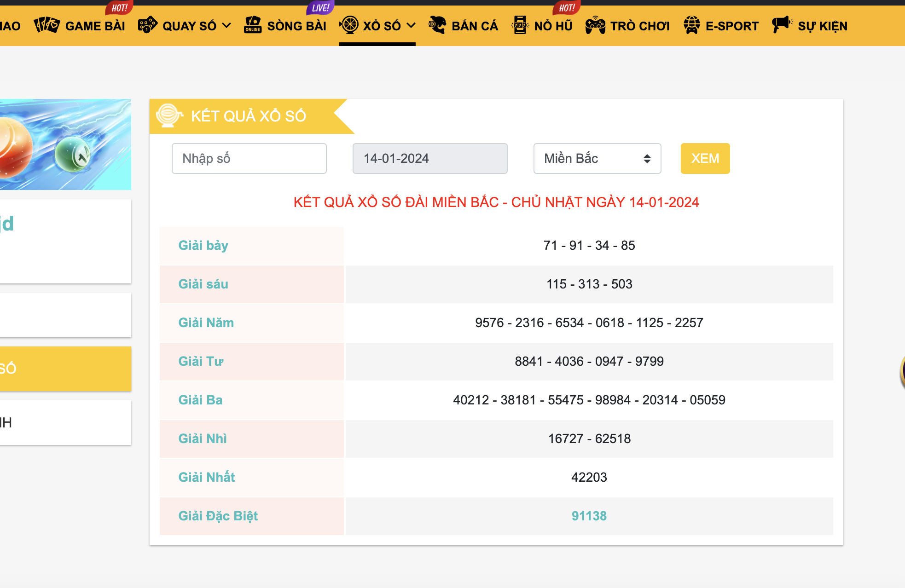Expand the Quay Số dropdown chevron
Image resolution: width=905 pixels, height=588 pixels.
(x=226, y=25)
